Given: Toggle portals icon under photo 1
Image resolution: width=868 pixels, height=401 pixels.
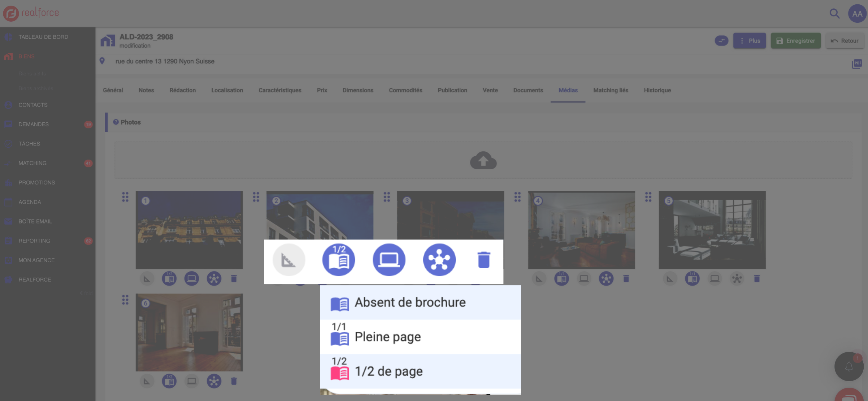Looking at the screenshot, I should pyautogui.click(x=214, y=279).
